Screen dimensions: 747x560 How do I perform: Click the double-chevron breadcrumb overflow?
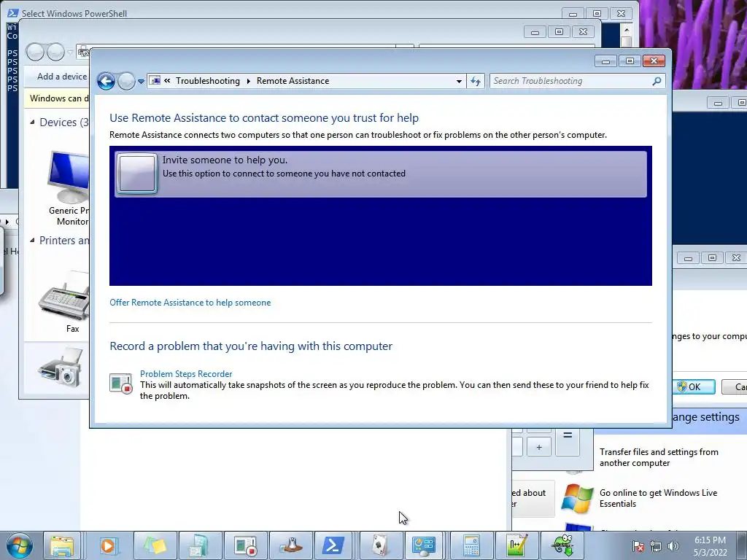point(167,81)
